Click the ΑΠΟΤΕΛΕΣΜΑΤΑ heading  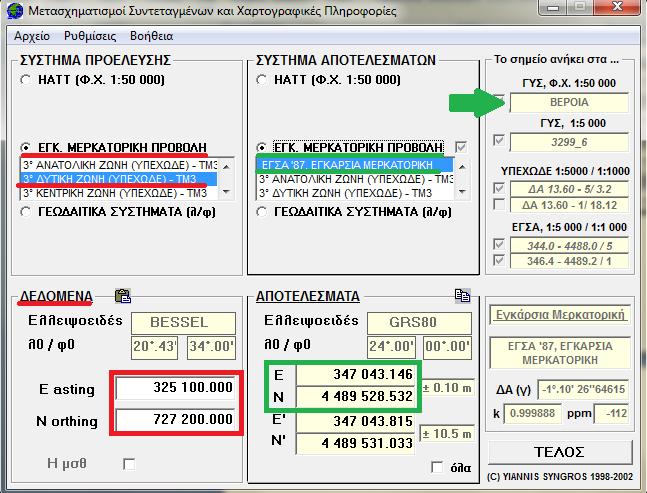[x=308, y=296]
